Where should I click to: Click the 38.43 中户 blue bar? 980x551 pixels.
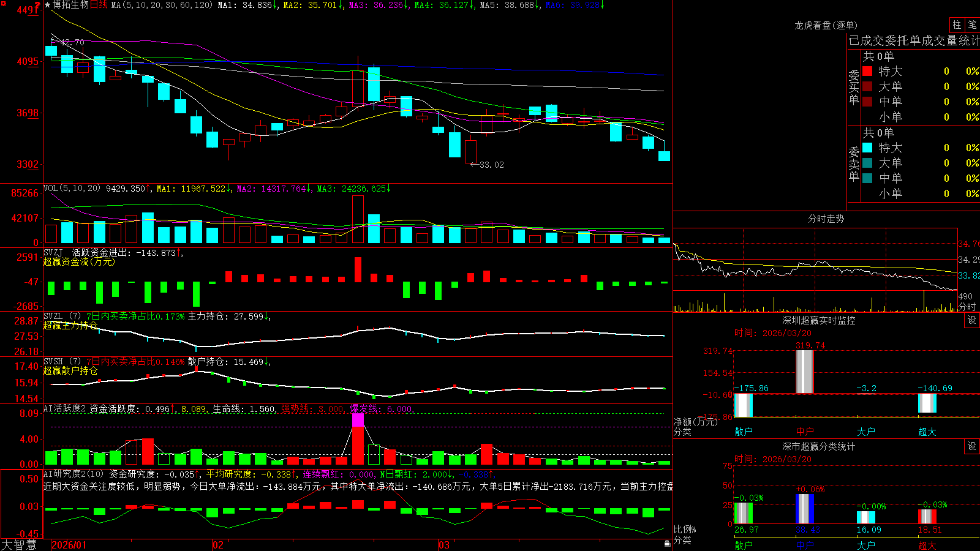[x=805, y=509]
